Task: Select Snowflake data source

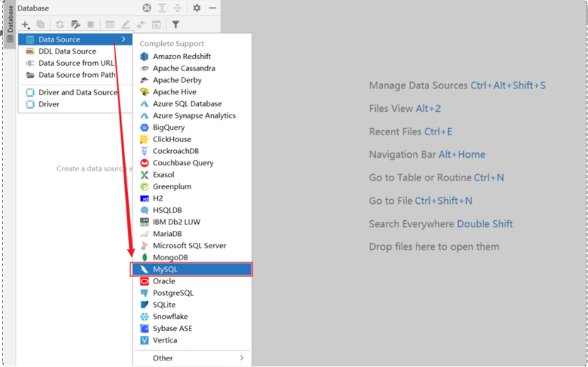Action: click(x=192, y=317)
